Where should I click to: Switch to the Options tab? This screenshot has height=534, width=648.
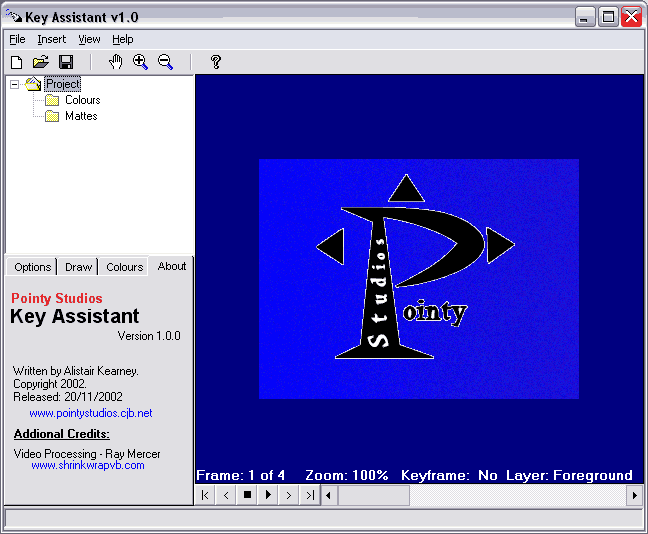(33, 267)
